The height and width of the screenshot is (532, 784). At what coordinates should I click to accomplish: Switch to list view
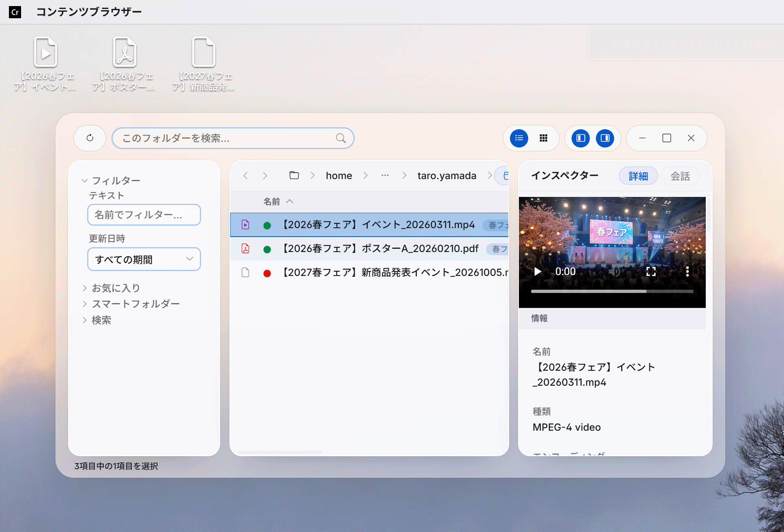[519, 138]
